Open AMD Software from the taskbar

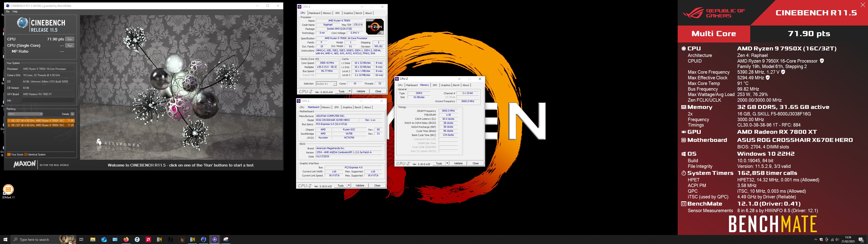click(148, 240)
